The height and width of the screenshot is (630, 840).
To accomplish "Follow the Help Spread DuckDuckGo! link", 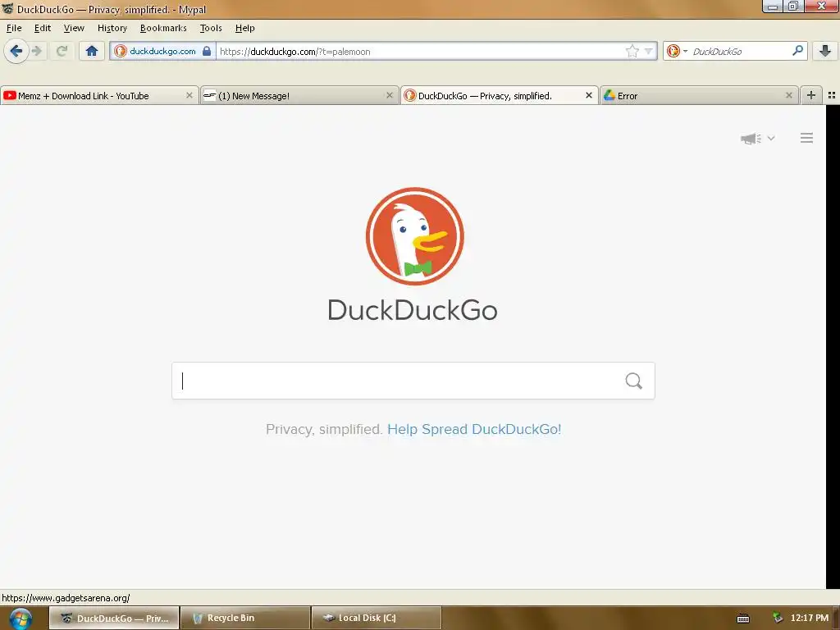I will [x=474, y=429].
